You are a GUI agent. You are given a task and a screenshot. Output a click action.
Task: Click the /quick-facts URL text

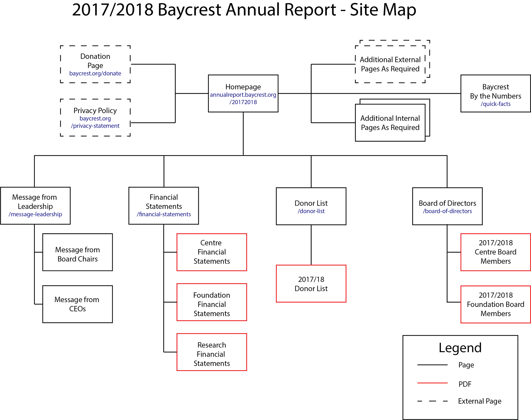496,104
